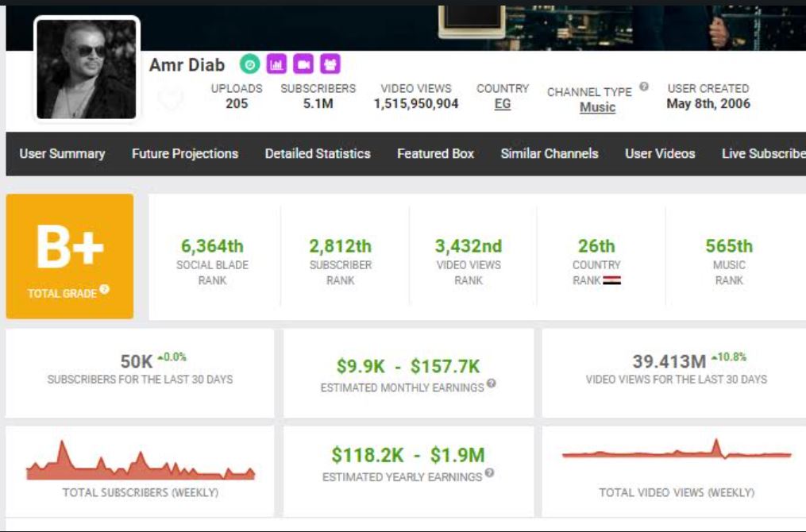Click the purple video camera icon

[303, 64]
